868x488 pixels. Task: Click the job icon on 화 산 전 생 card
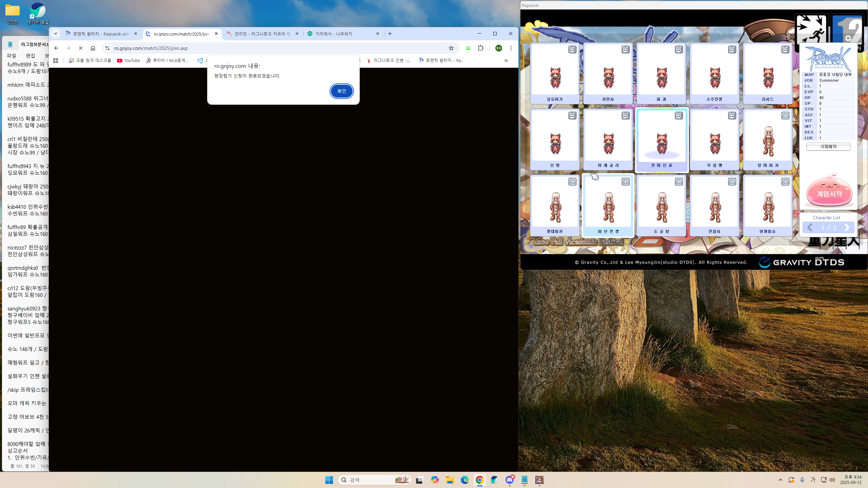626,182
